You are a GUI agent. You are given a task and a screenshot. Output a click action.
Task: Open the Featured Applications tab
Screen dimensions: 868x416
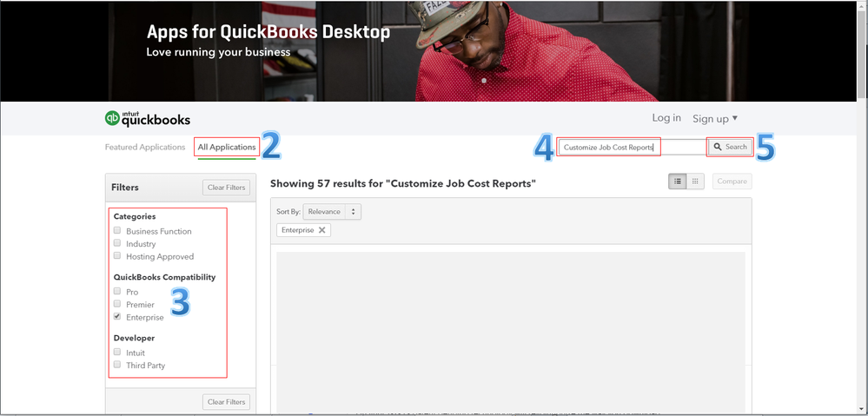(x=145, y=147)
